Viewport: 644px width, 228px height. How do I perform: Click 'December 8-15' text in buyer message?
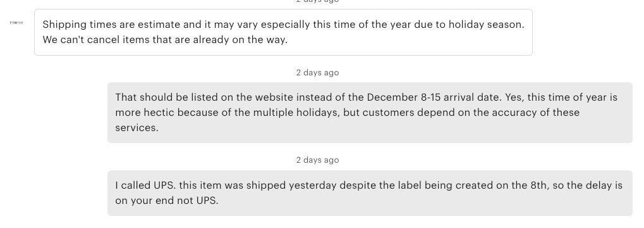click(x=400, y=98)
